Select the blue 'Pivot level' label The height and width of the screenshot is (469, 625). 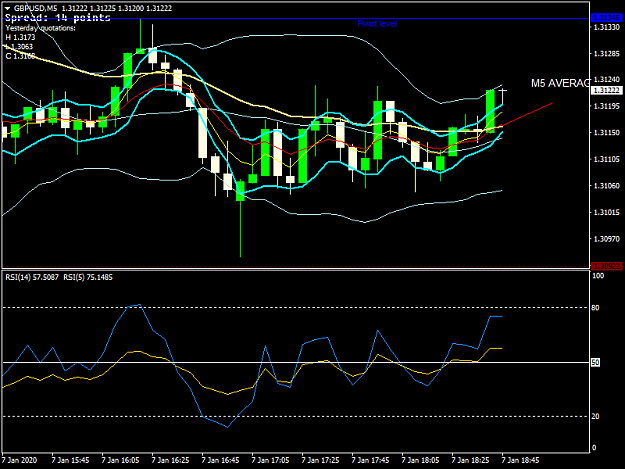pyautogui.click(x=377, y=24)
